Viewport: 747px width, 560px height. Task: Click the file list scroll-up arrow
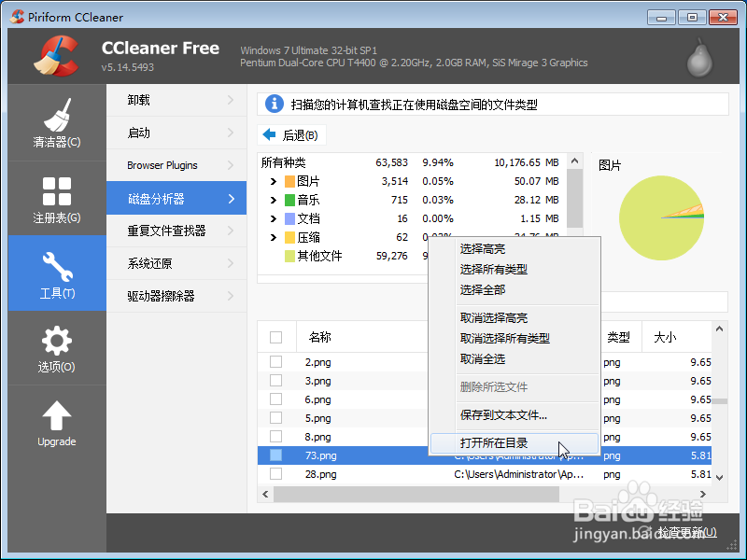coord(719,329)
